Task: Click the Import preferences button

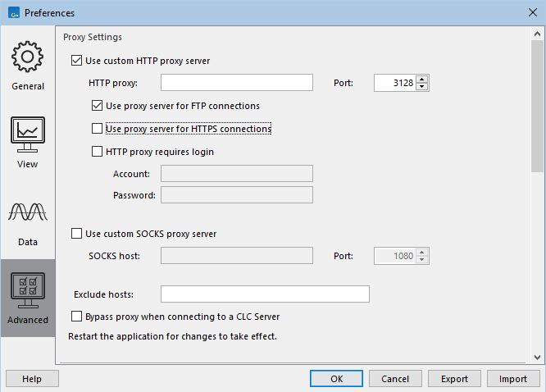Action: tap(513, 379)
